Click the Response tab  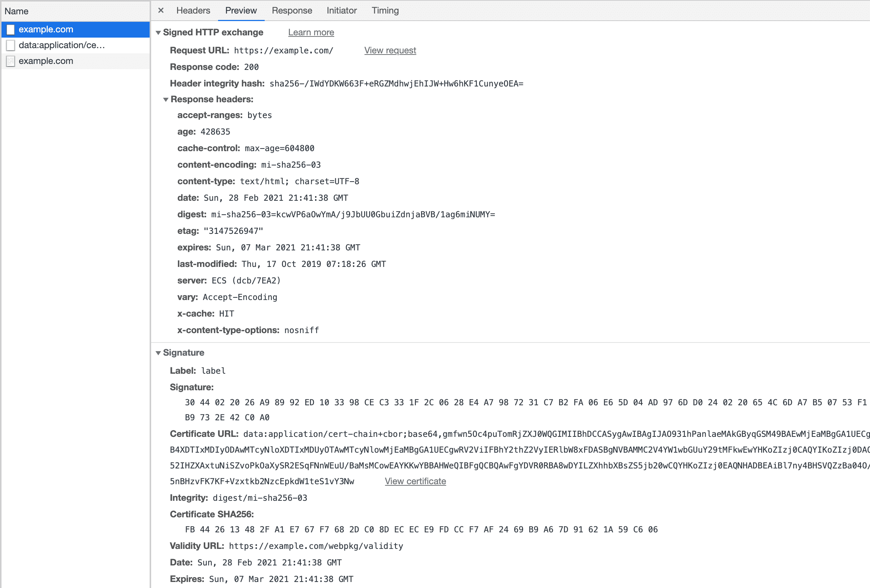(291, 11)
